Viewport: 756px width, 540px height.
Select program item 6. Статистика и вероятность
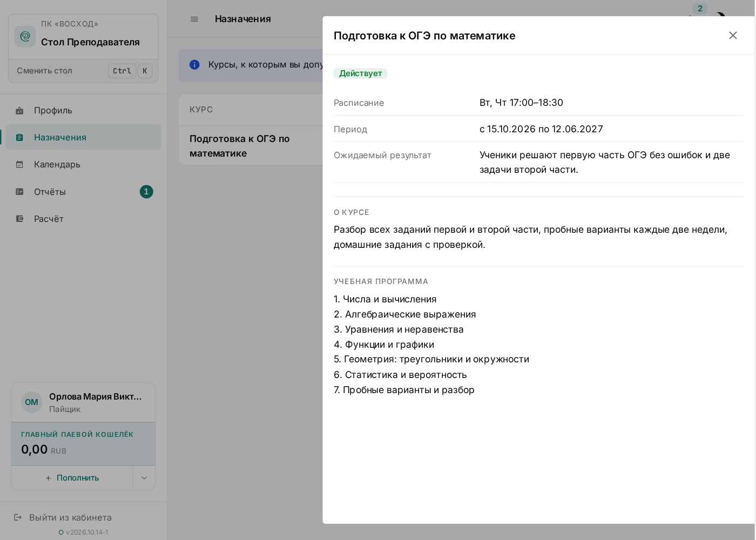click(x=400, y=375)
